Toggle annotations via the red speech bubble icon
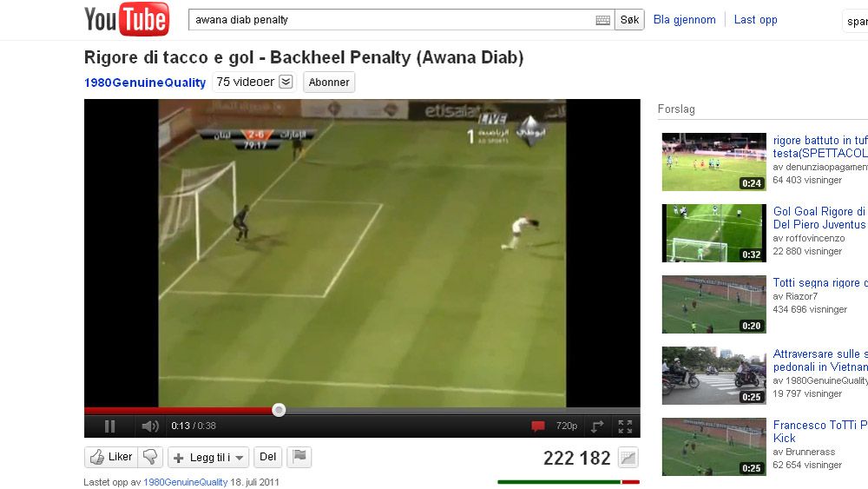This screenshot has width=868, height=489. 537,426
